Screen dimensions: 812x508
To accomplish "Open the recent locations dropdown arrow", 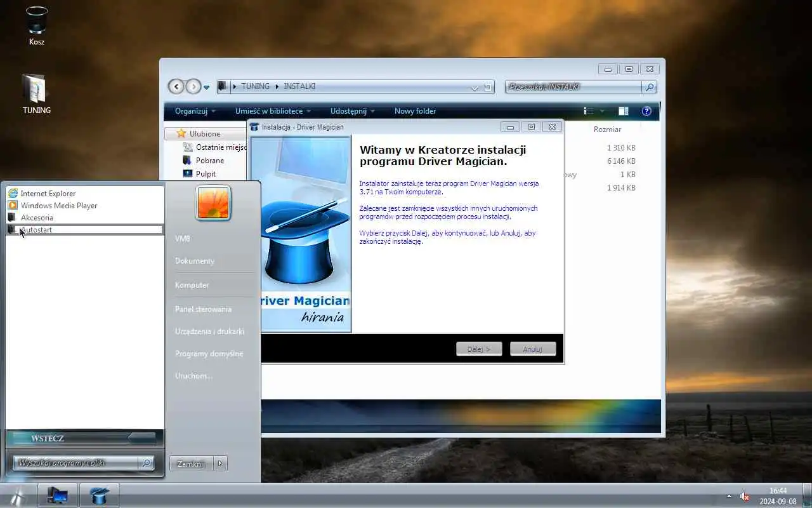I will pyautogui.click(x=206, y=87).
